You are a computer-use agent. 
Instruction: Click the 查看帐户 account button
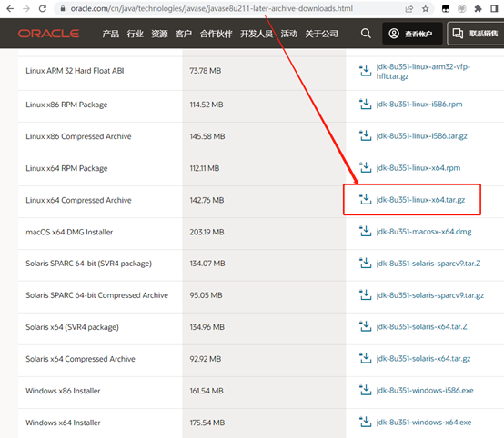point(412,34)
